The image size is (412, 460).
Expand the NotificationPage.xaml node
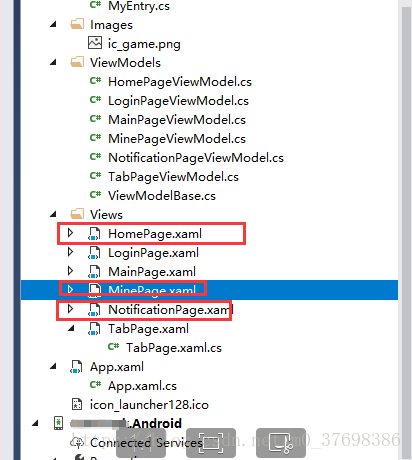pos(70,309)
